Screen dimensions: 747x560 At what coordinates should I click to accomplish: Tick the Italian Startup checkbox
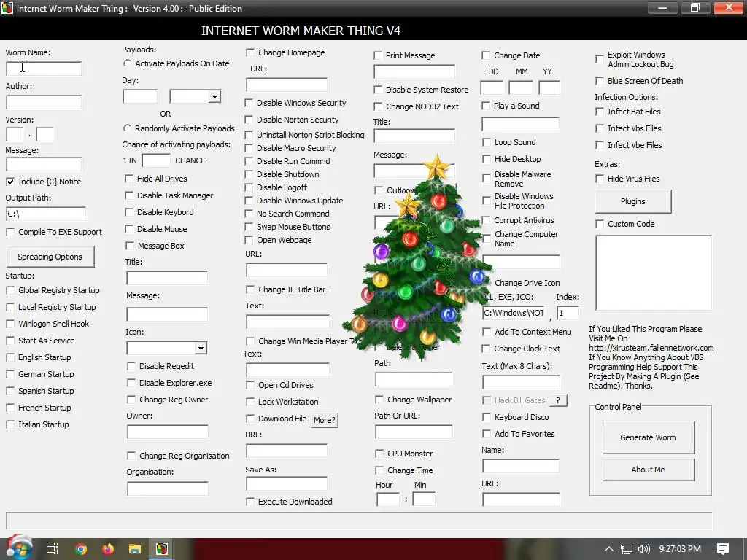point(10,424)
